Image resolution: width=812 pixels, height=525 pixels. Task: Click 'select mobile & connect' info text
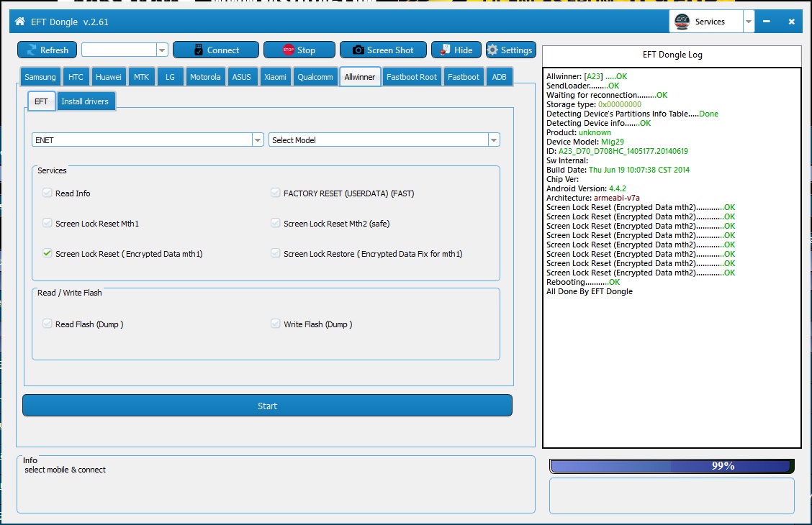tap(66, 470)
